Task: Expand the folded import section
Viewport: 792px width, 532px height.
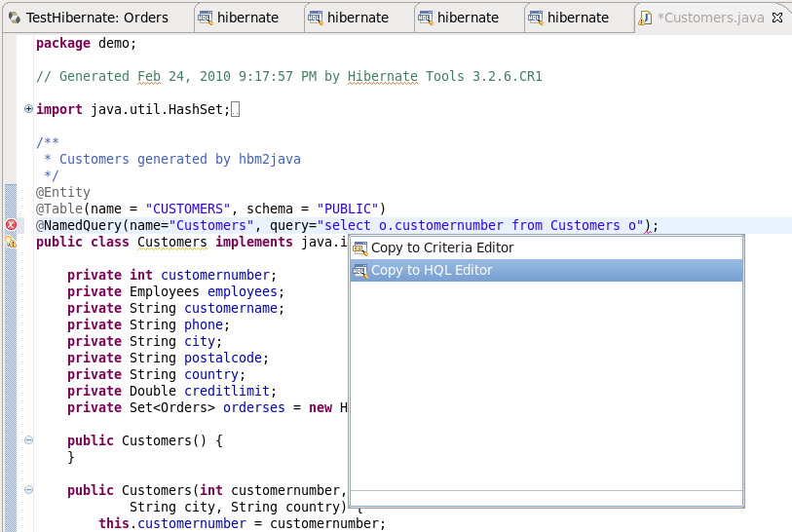Action: (28, 109)
